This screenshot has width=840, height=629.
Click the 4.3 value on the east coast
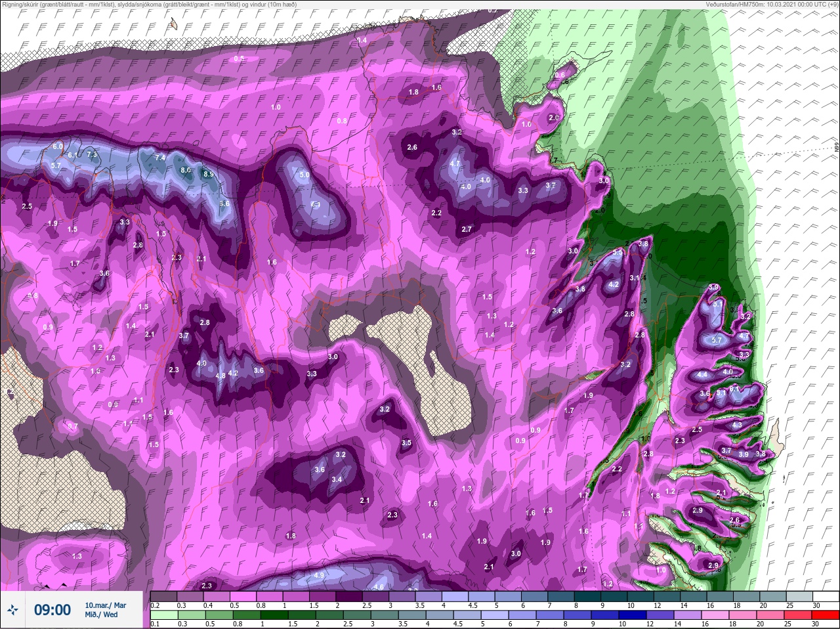(x=737, y=425)
